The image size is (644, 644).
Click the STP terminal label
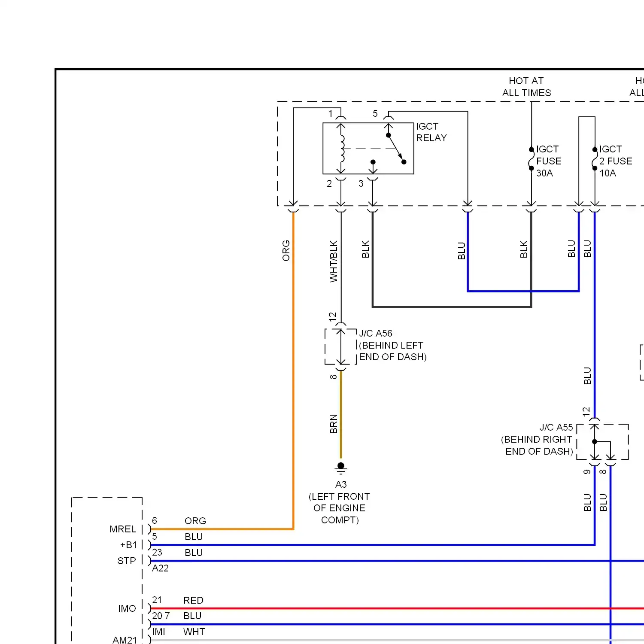pyautogui.click(x=127, y=561)
